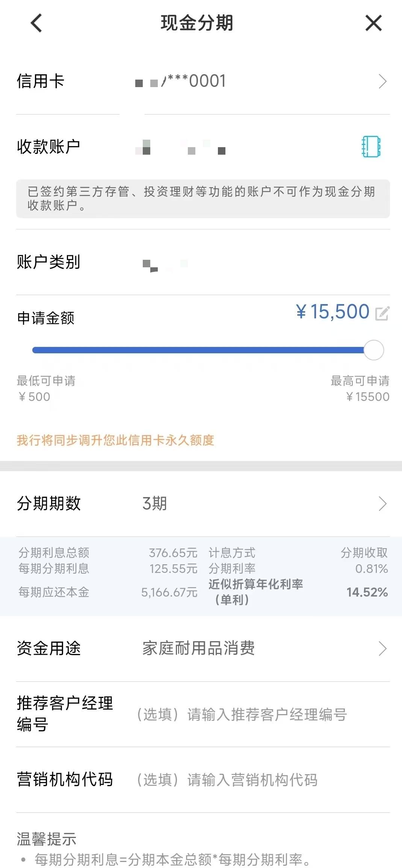Tap the 近似折算年化利率 14.52% figure
Screen dimensions: 402x868
tap(367, 592)
